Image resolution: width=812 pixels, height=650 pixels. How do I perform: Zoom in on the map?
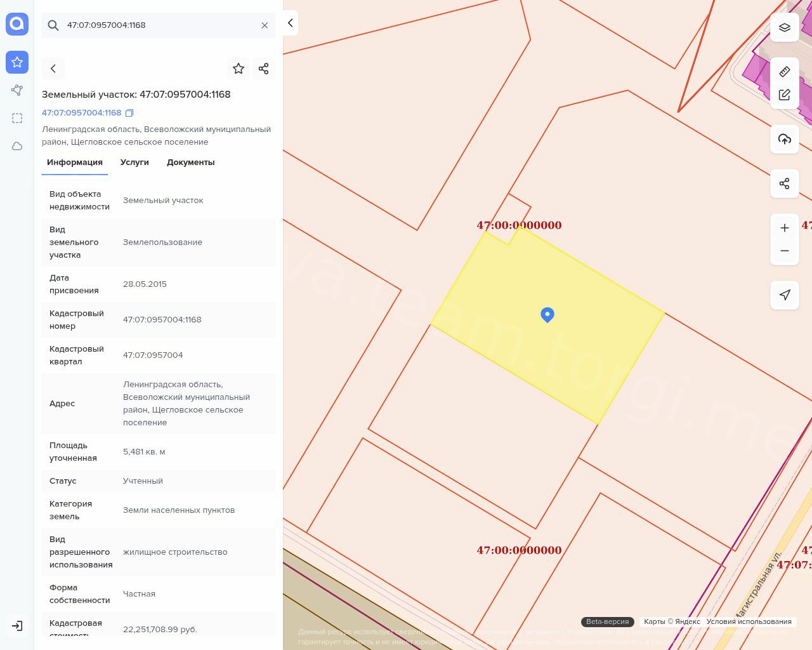coord(784,228)
